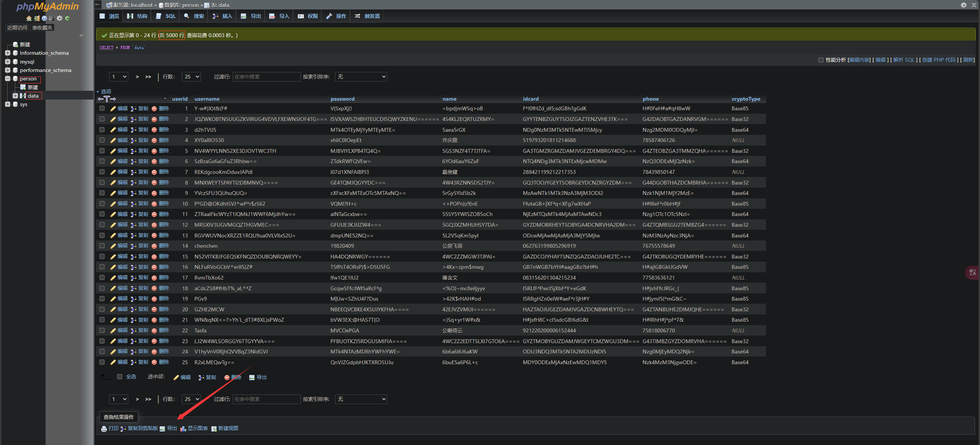Image resolution: width=980 pixels, height=445 pixels.
Task: Check the row checkbox for userid 1
Action: tap(102, 108)
